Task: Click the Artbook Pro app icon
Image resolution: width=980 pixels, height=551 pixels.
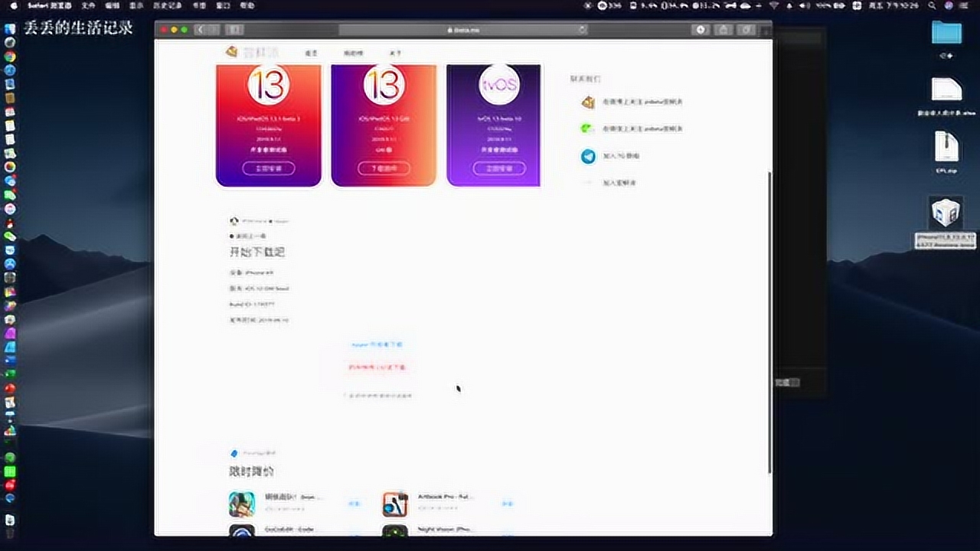Action: tap(395, 504)
